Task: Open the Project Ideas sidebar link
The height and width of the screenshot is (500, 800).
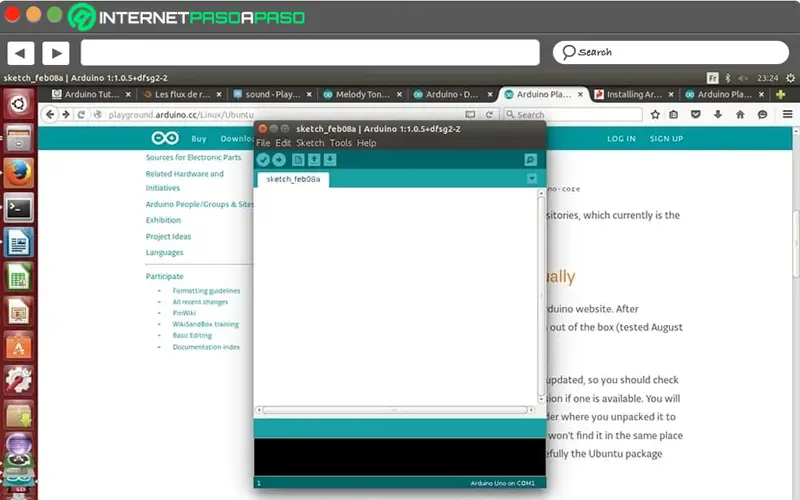Action: (168, 236)
